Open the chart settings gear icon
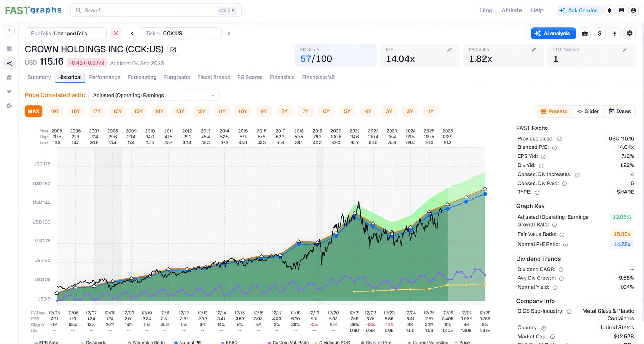The image size is (644, 344). [x=629, y=33]
